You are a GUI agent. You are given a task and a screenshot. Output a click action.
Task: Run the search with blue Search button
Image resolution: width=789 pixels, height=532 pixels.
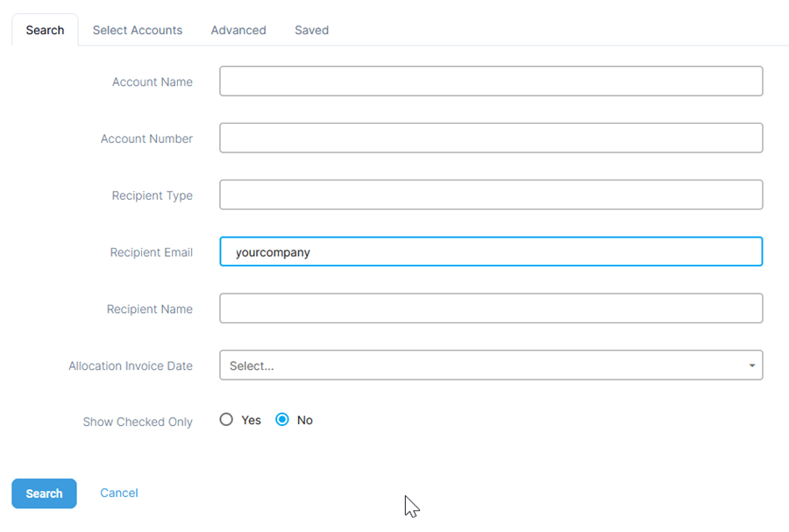pyautogui.click(x=45, y=493)
